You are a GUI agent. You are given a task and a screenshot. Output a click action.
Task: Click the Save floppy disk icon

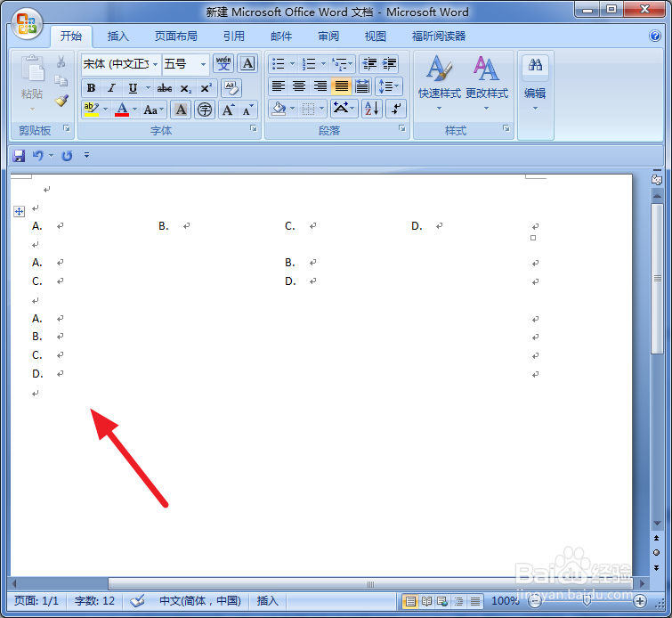tap(19, 155)
